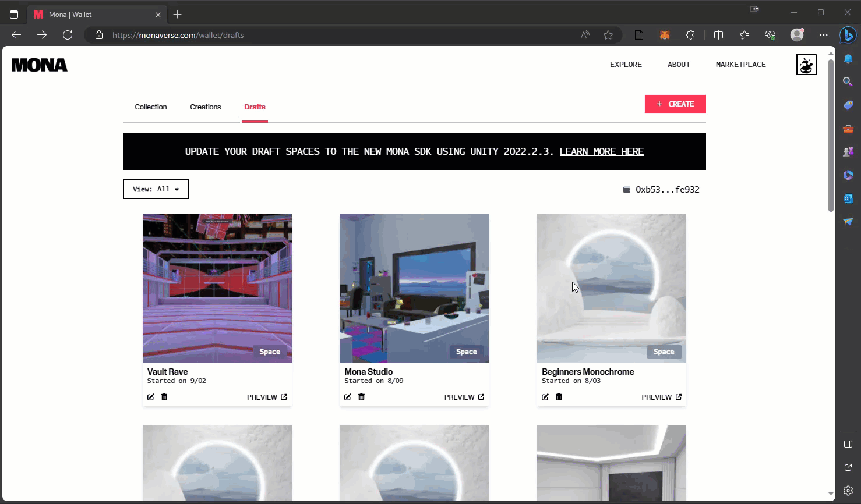This screenshot has width=861, height=504.
Task: Add this page to favorites star
Action: pyautogui.click(x=608, y=35)
